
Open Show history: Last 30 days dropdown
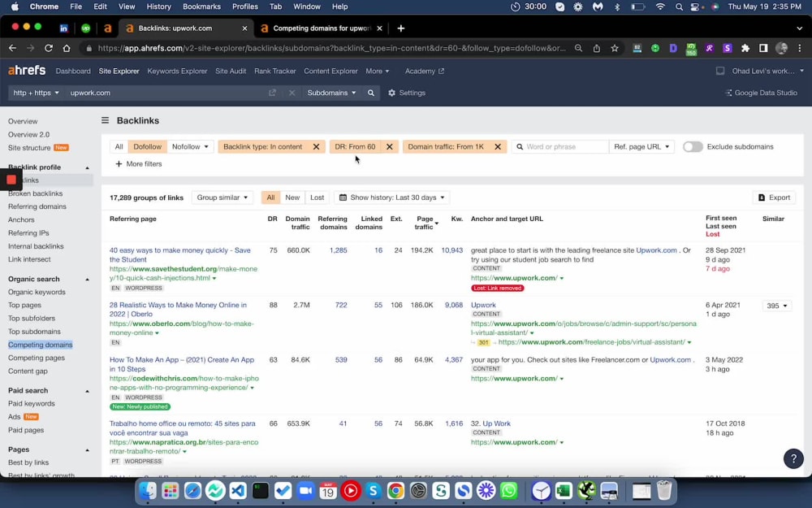coord(392,198)
